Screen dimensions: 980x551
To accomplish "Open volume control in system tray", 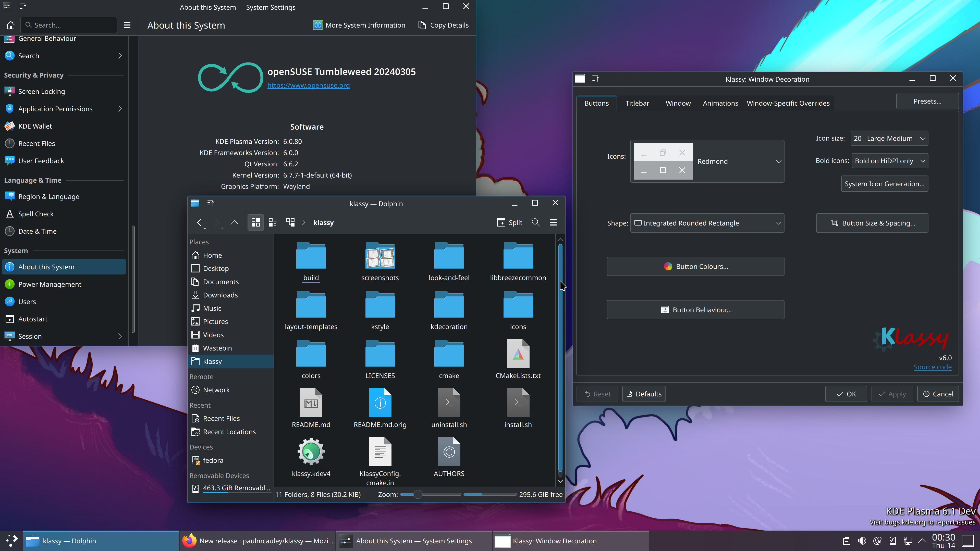I will 862,541.
